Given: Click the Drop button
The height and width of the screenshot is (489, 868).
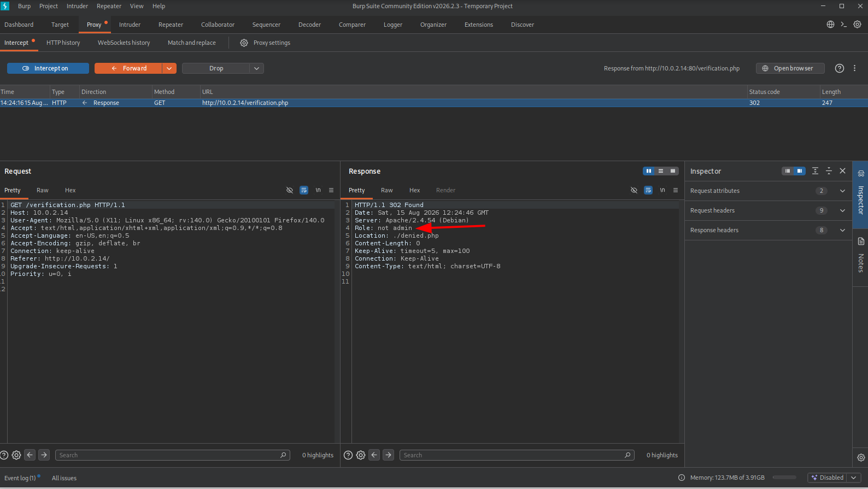Looking at the screenshot, I should [x=216, y=68].
